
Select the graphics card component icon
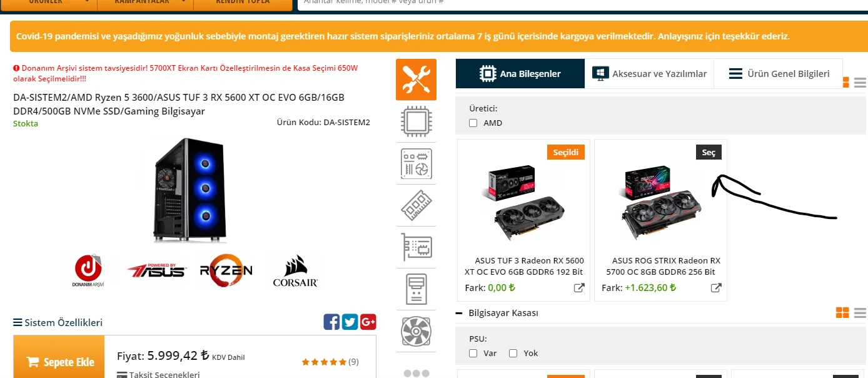[416, 247]
